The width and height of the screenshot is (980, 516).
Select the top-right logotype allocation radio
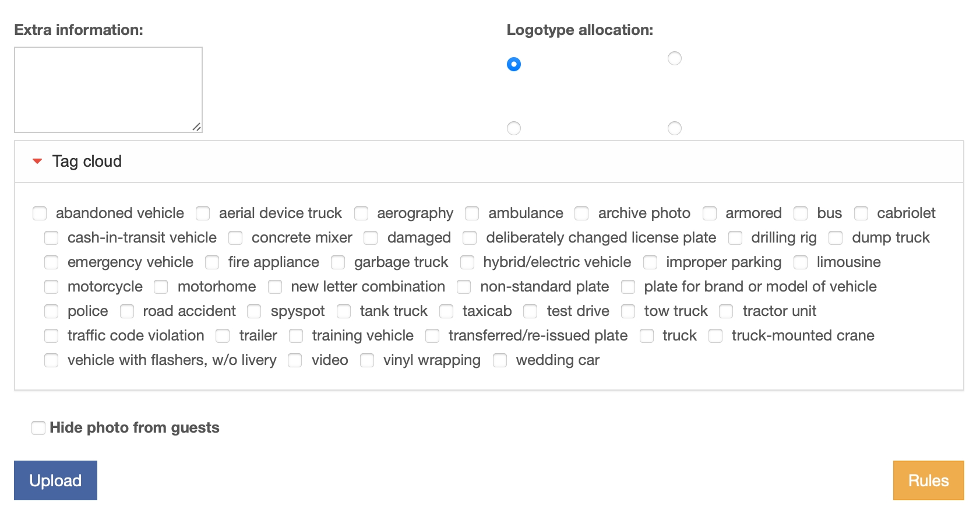tap(675, 58)
